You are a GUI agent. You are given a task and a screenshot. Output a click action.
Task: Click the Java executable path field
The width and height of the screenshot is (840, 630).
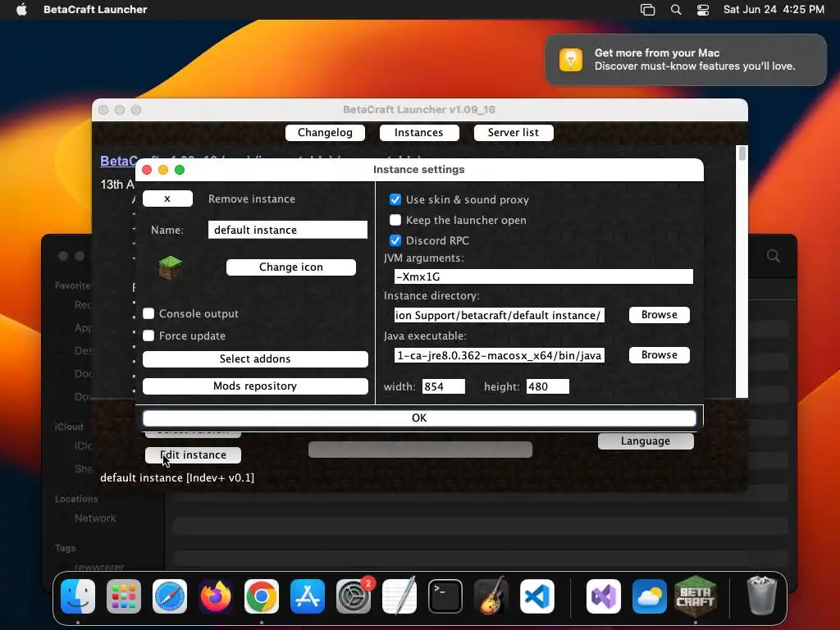(x=500, y=355)
